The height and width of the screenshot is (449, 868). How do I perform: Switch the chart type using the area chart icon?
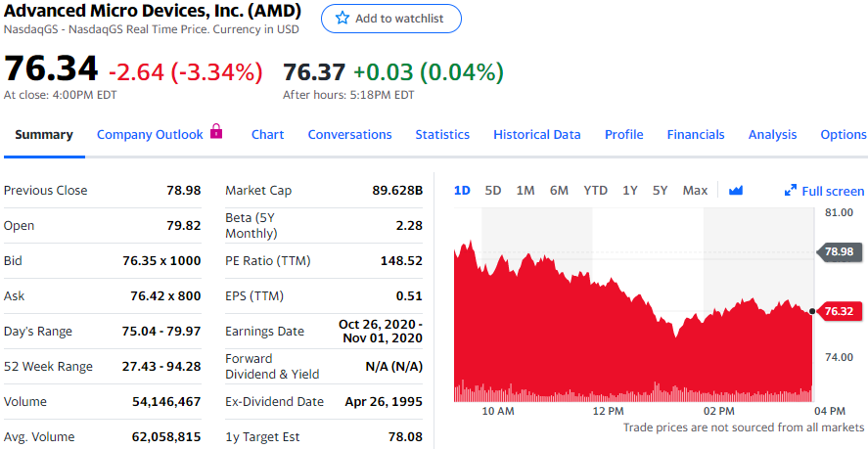[736, 191]
